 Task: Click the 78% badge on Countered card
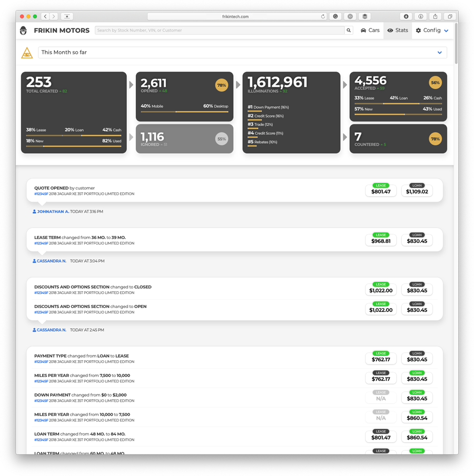[435, 139]
